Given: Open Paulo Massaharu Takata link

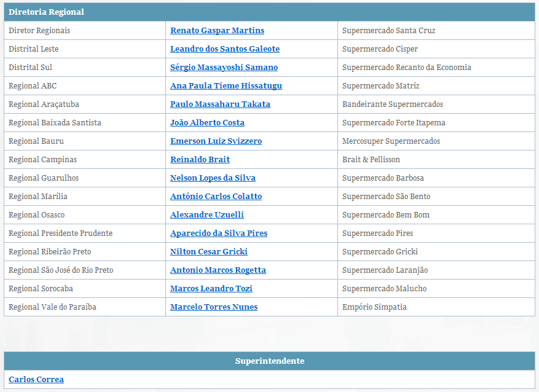Looking at the screenshot, I should tap(220, 104).
